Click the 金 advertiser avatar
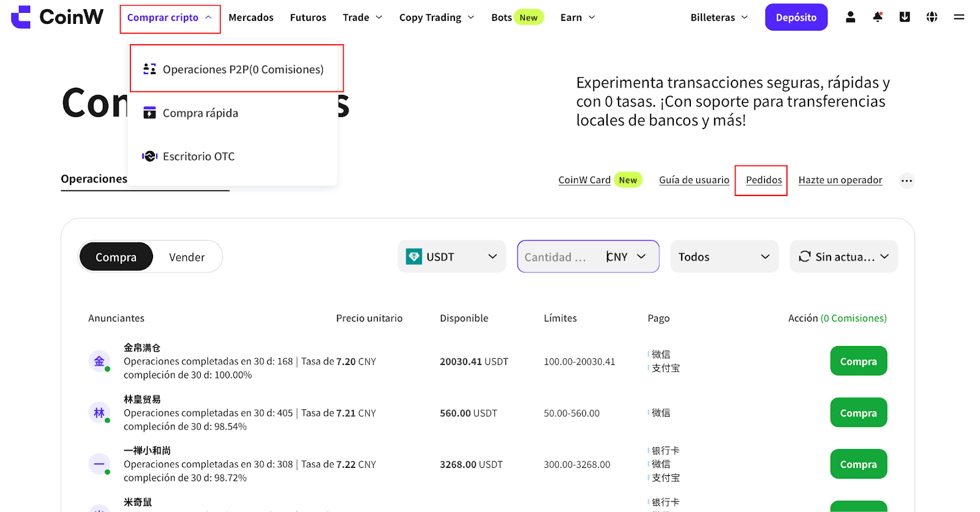This screenshot has height=512, width=980. pos(99,361)
